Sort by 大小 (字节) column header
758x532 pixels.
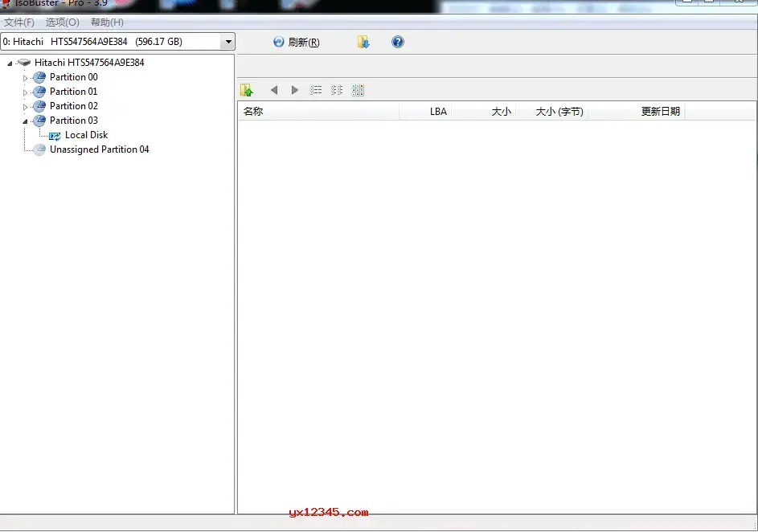[x=551, y=112]
